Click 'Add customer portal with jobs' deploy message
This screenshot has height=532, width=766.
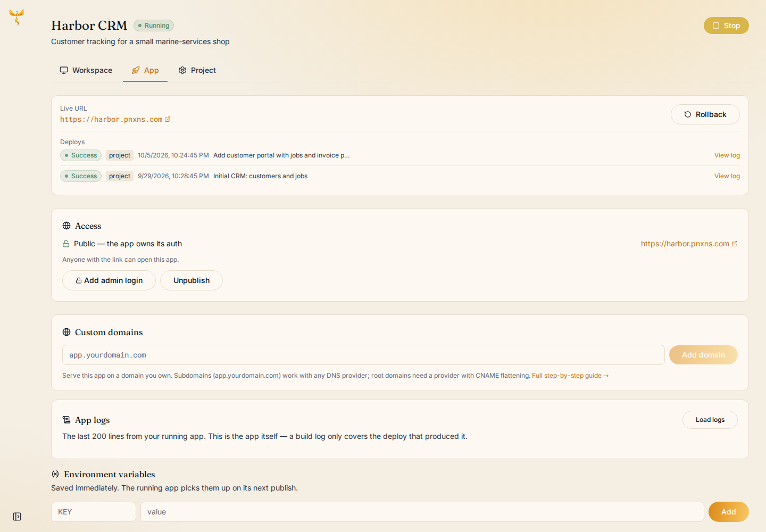[x=281, y=155]
